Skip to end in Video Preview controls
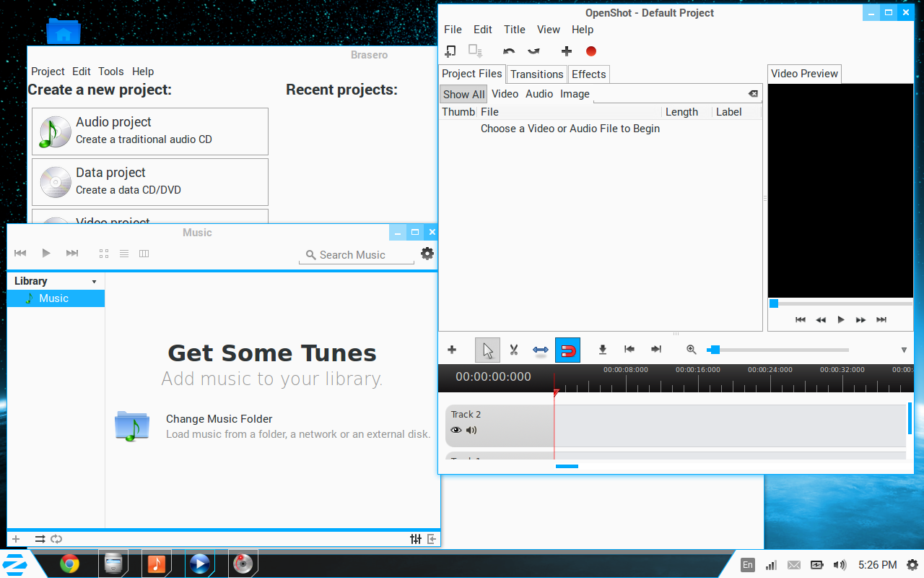Screen dimensions: 924x578 881,320
